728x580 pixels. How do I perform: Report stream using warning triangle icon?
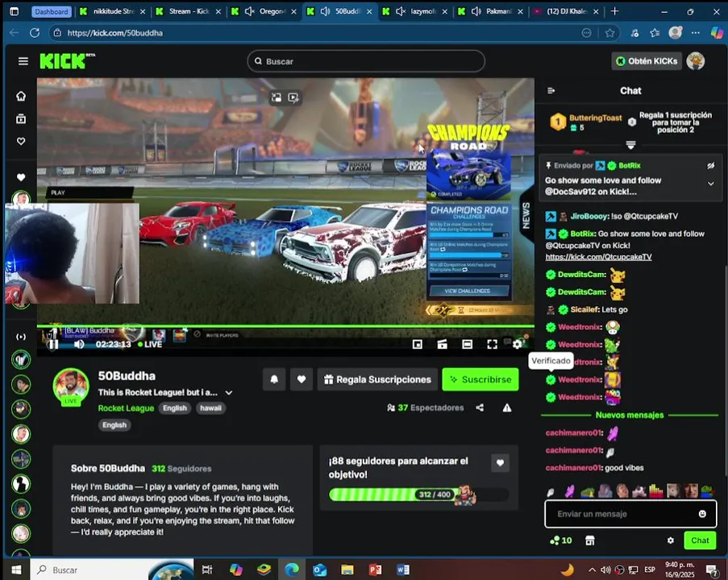(507, 408)
